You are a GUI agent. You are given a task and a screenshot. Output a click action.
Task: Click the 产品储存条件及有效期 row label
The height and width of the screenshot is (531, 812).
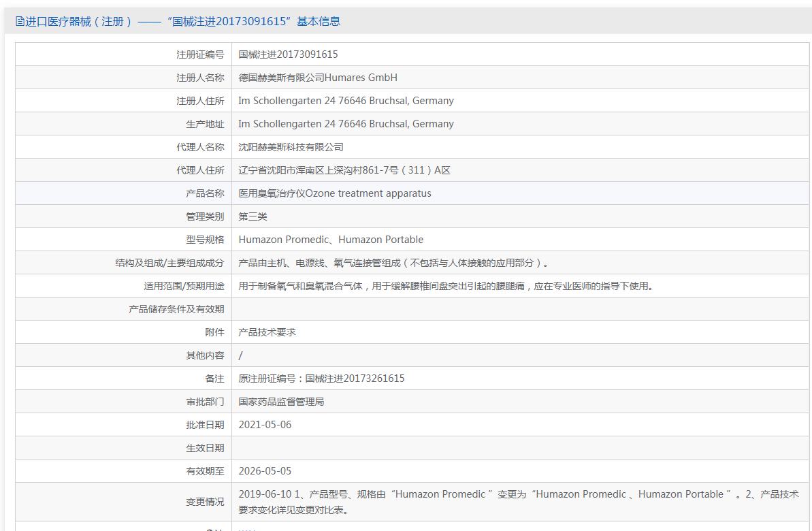click(x=176, y=309)
